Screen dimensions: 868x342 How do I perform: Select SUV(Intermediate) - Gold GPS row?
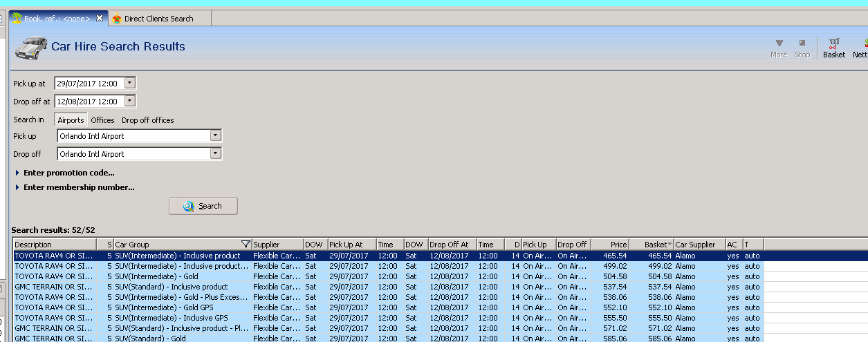click(387, 307)
